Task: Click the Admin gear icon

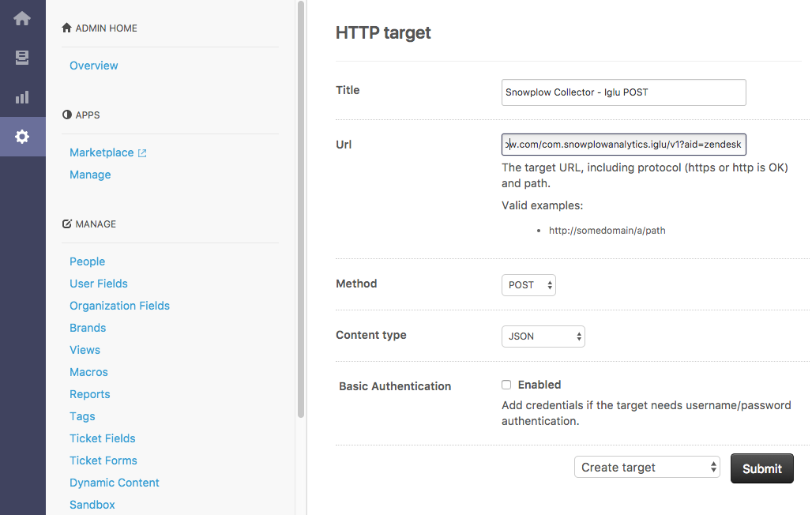Action: pyautogui.click(x=22, y=137)
